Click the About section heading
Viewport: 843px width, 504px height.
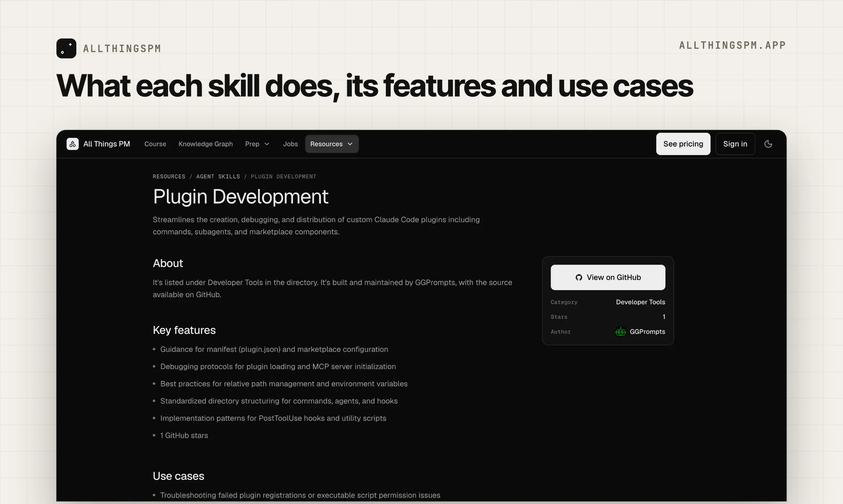pos(168,263)
